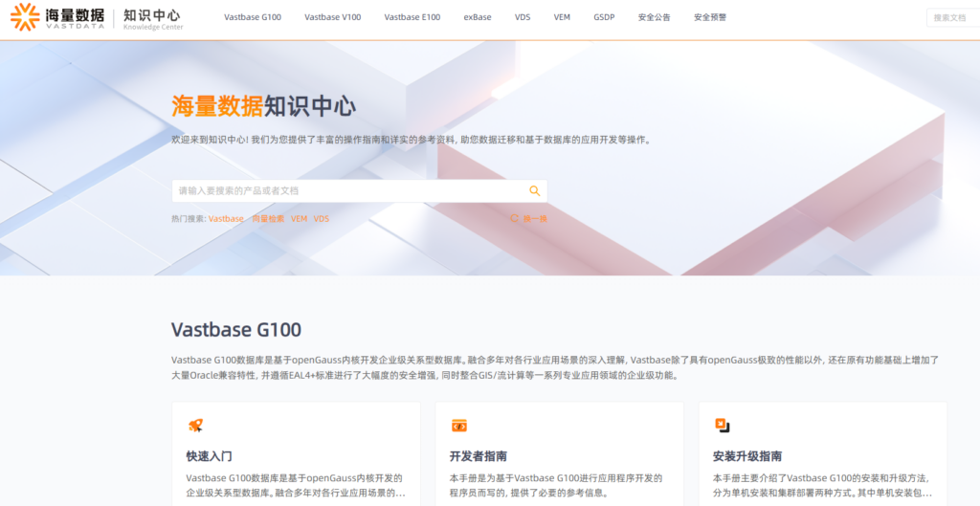Open the Vastbase E100 menu item
Screen dimensions: 980x506
412,17
